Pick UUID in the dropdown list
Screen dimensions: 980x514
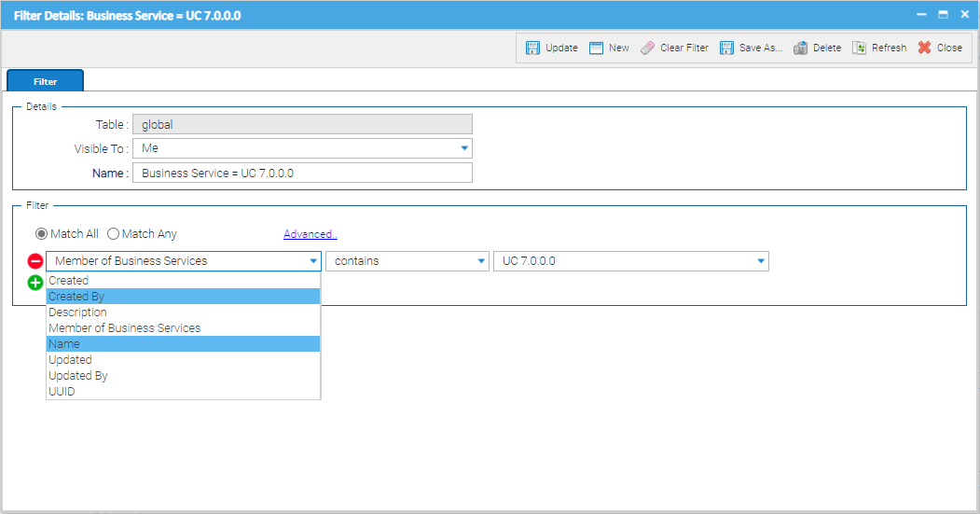[62, 392]
